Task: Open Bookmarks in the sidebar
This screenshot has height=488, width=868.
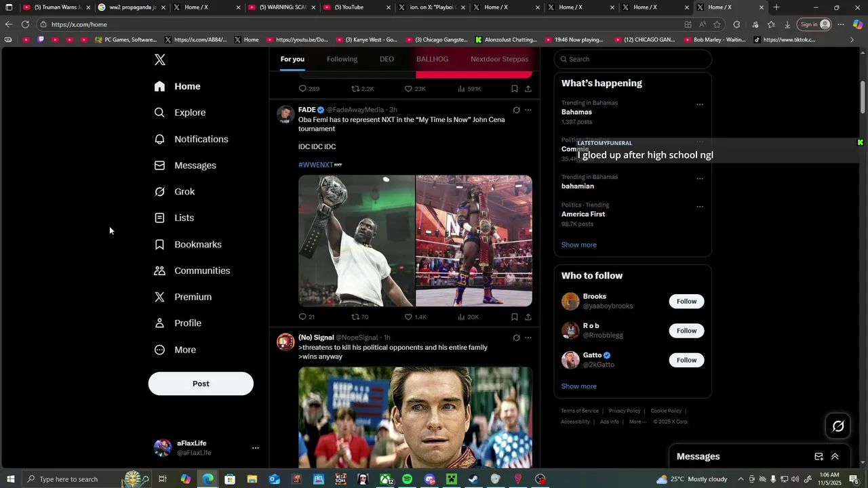Action: point(188,245)
